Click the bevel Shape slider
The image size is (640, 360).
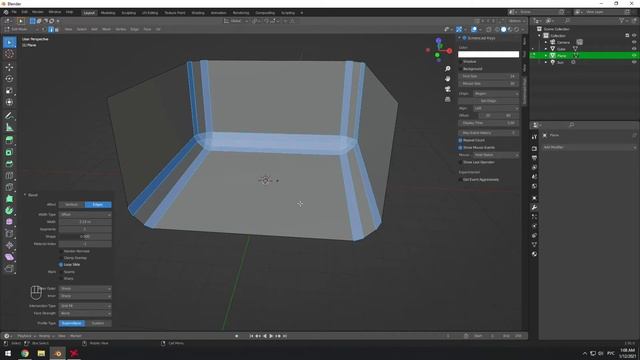[x=85, y=236]
